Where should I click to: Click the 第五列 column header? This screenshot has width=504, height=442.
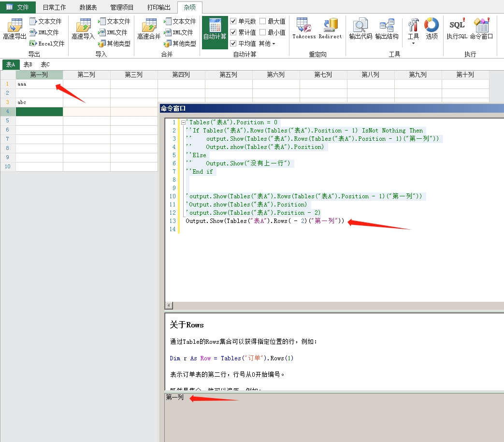(229, 74)
